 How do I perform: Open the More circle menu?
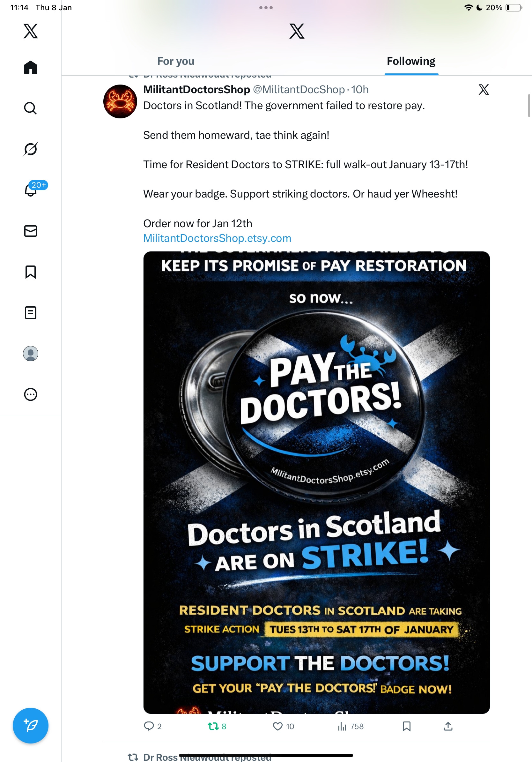coord(31,395)
